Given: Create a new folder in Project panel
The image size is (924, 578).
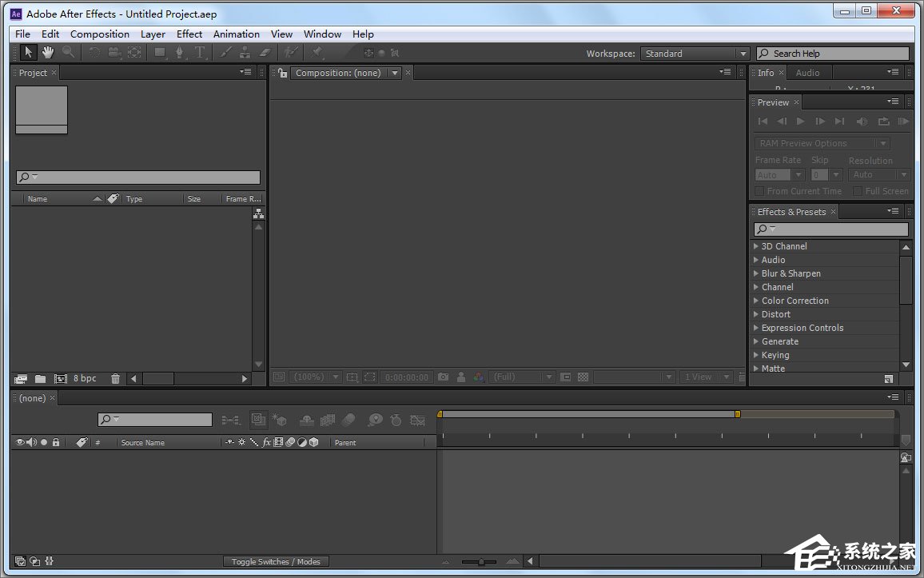Looking at the screenshot, I should tap(40, 379).
